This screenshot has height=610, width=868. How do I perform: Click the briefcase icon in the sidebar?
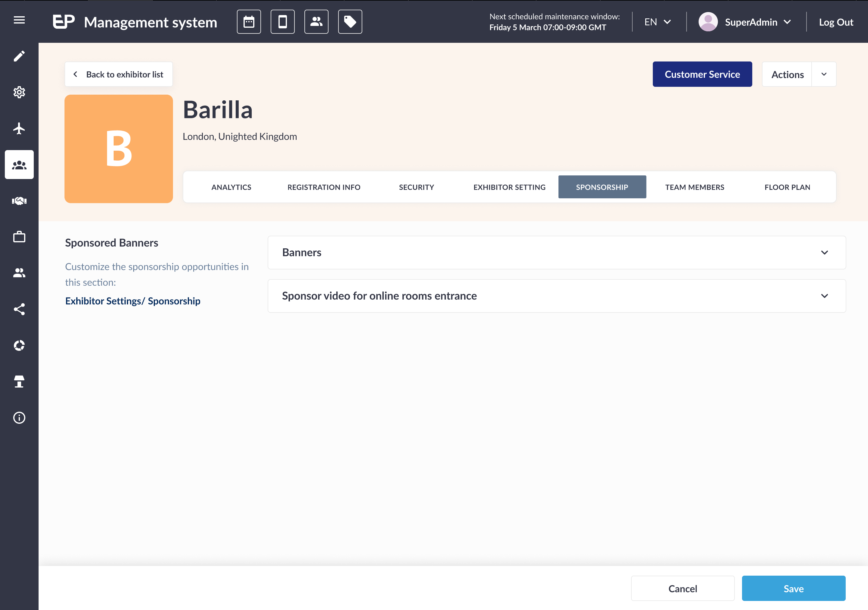click(19, 237)
